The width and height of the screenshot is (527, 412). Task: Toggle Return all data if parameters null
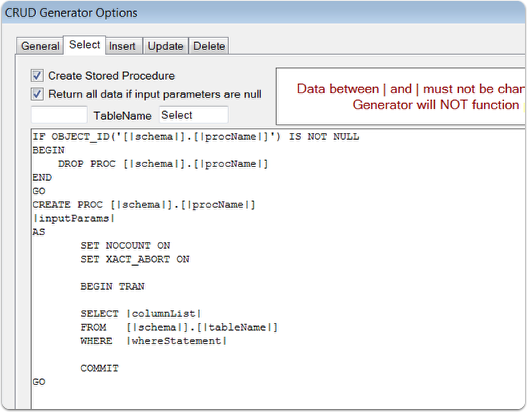37,94
